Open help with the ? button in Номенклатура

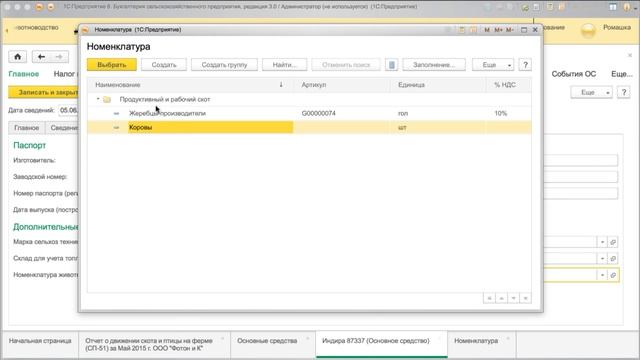(x=525, y=65)
